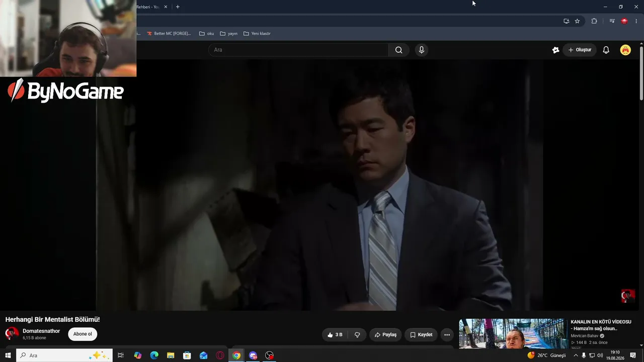Start voice search with the microphone icon
Screen dimensions: 644x362
pos(422,50)
